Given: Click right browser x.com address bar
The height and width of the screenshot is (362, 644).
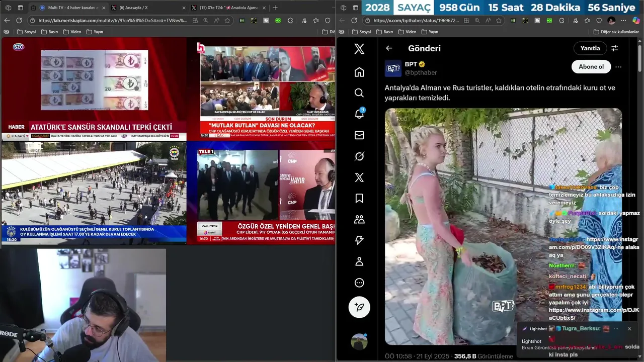Looking at the screenshot, I should (x=417, y=21).
